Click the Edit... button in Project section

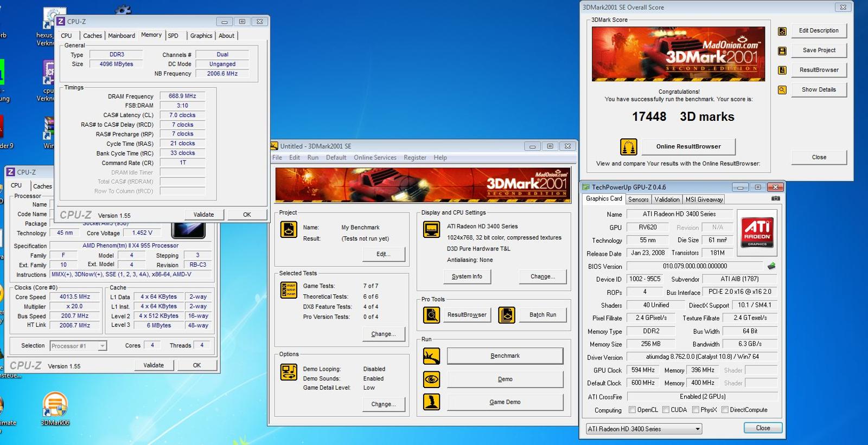384,254
